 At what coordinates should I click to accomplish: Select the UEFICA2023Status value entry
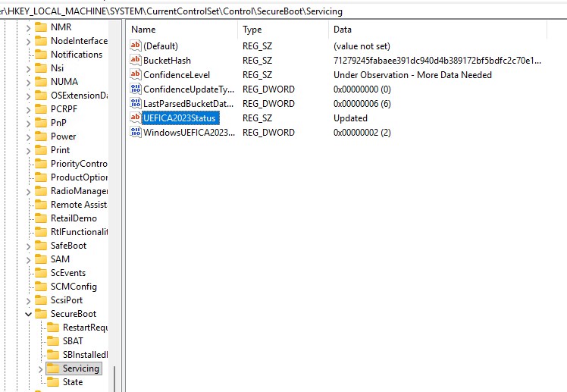click(x=180, y=118)
